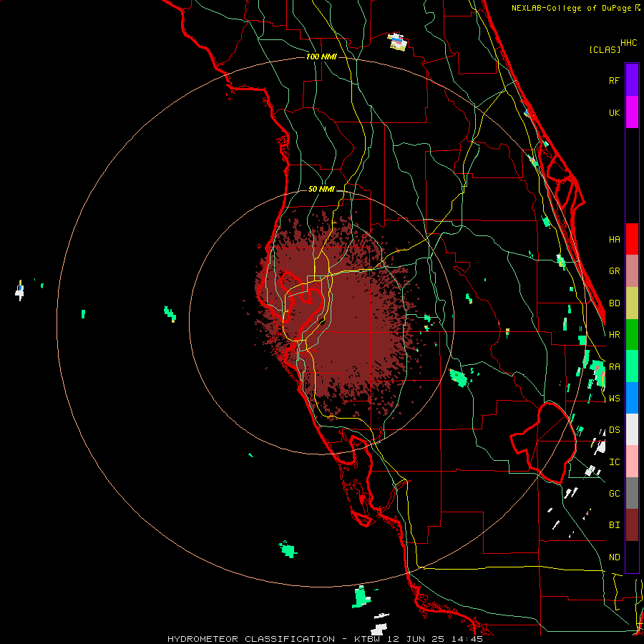The height and width of the screenshot is (644, 644).
Task: Click the yellow BD legend swatch
Action: pos(632,303)
